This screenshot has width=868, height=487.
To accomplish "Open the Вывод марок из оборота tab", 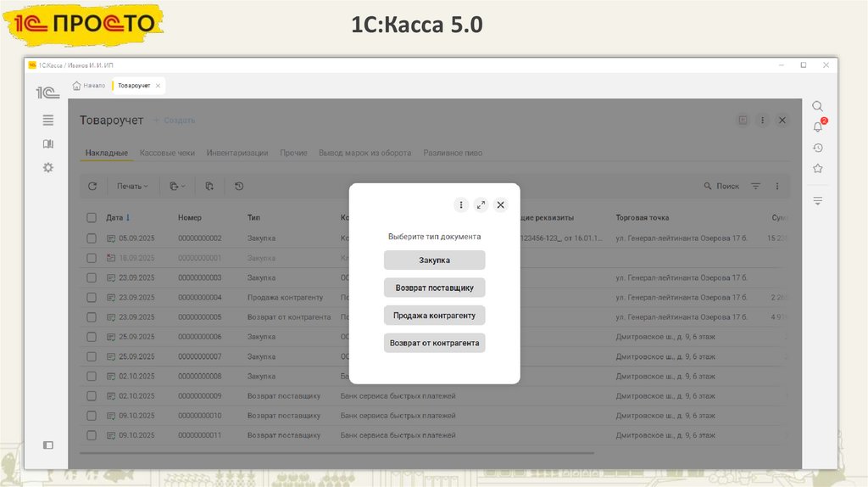I will [x=364, y=153].
